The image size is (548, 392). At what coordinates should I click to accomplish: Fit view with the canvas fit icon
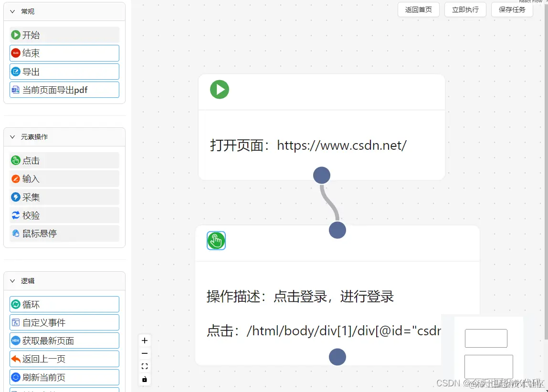click(145, 366)
